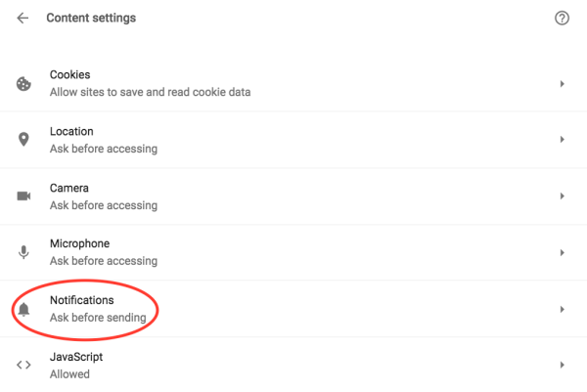This screenshot has width=587, height=392.
Task: Click the JavaScript code brackets icon
Action: [x=23, y=366]
